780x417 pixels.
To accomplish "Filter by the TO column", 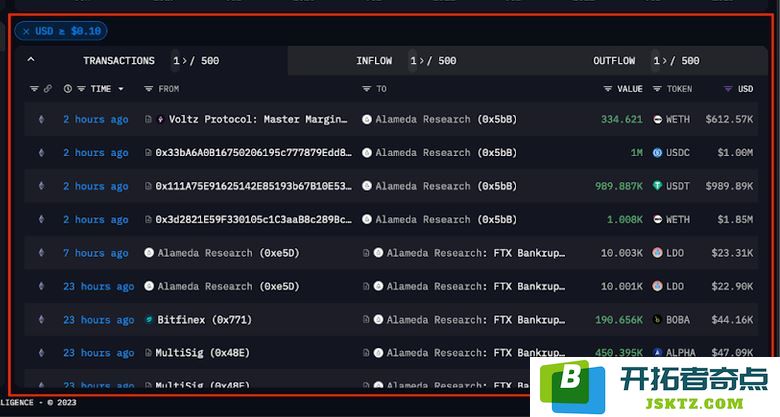I will 367,89.
